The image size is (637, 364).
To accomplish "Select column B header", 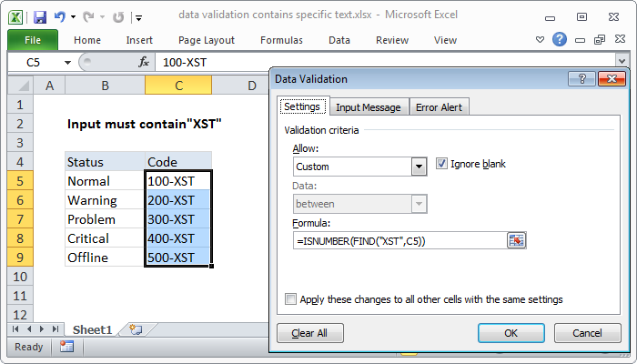I will coord(105,86).
